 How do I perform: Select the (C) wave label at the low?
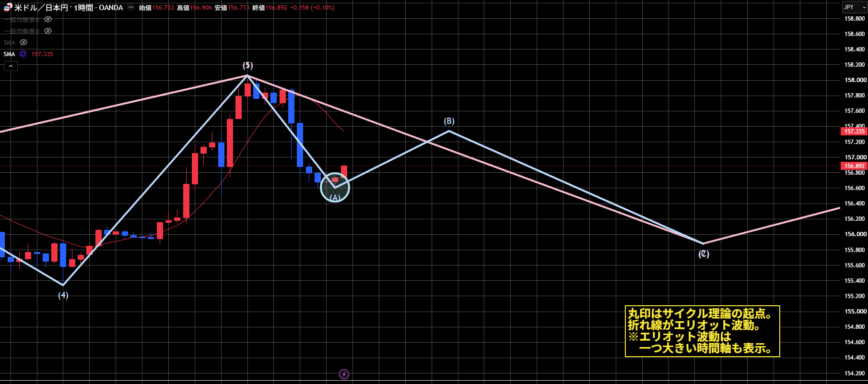[704, 253]
